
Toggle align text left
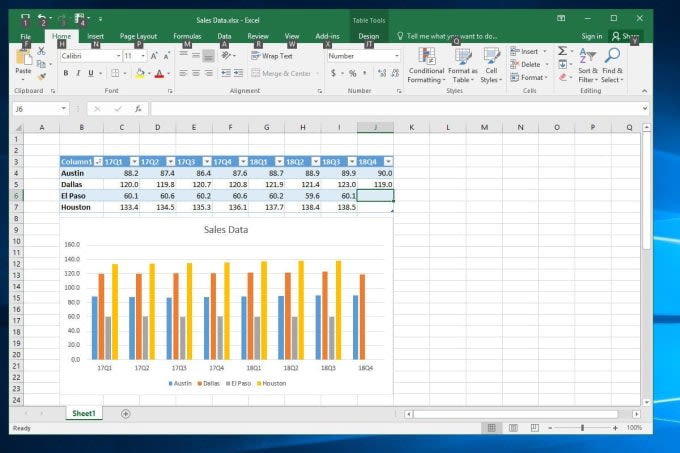point(183,73)
